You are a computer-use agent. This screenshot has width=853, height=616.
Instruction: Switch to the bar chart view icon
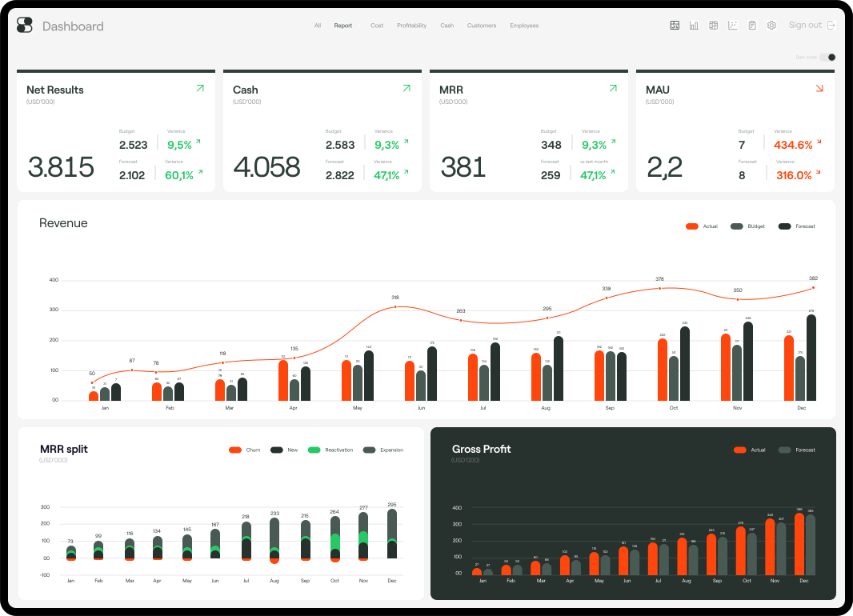click(694, 25)
